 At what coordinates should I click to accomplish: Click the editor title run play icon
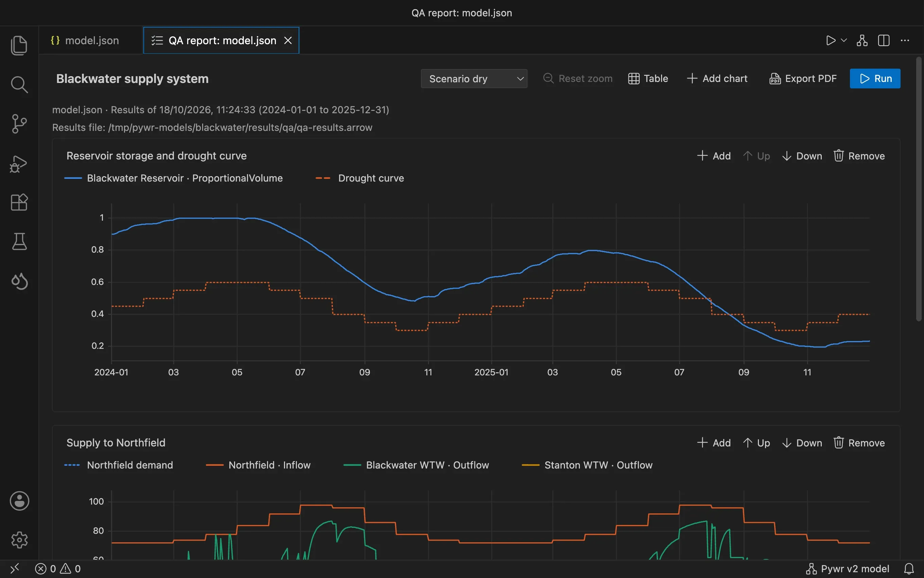pos(831,40)
